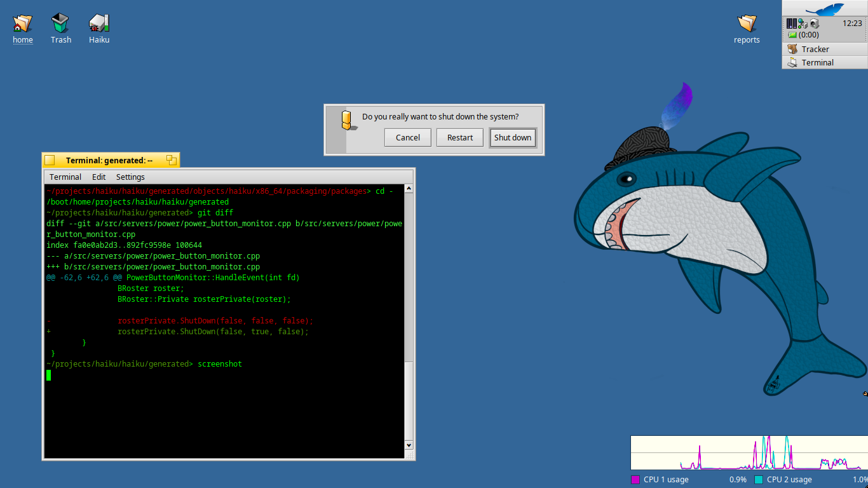Click 'CPU 2 usage' legend label
868x488 pixels.
tap(789, 480)
